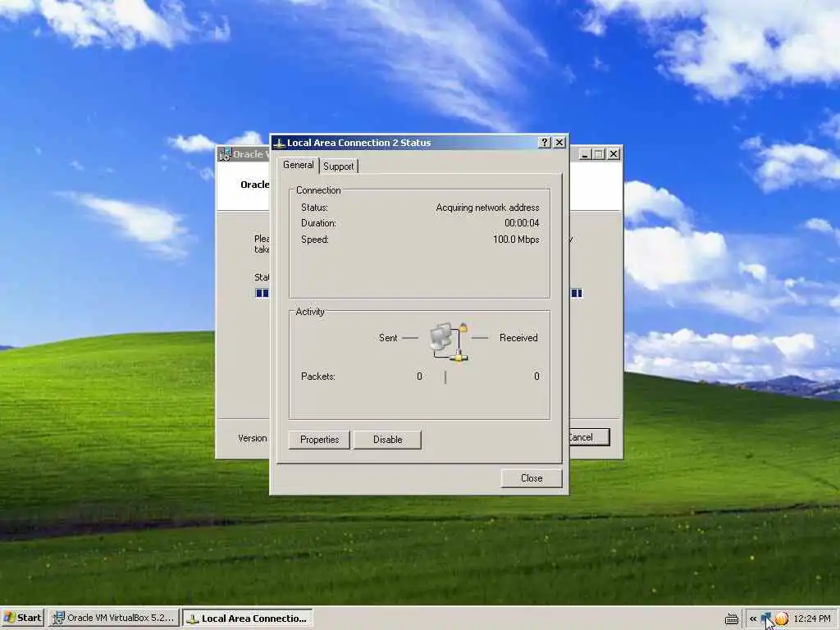Image resolution: width=840 pixels, height=630 pixels.
Task: Click the orange security shield tray icon
Action: coord(782,619)
